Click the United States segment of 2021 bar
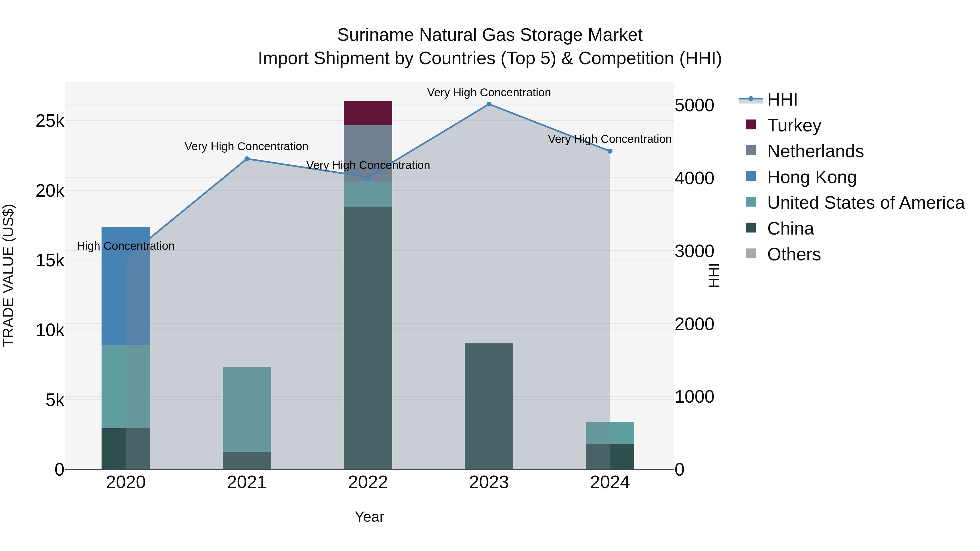 tap(247, 410)
